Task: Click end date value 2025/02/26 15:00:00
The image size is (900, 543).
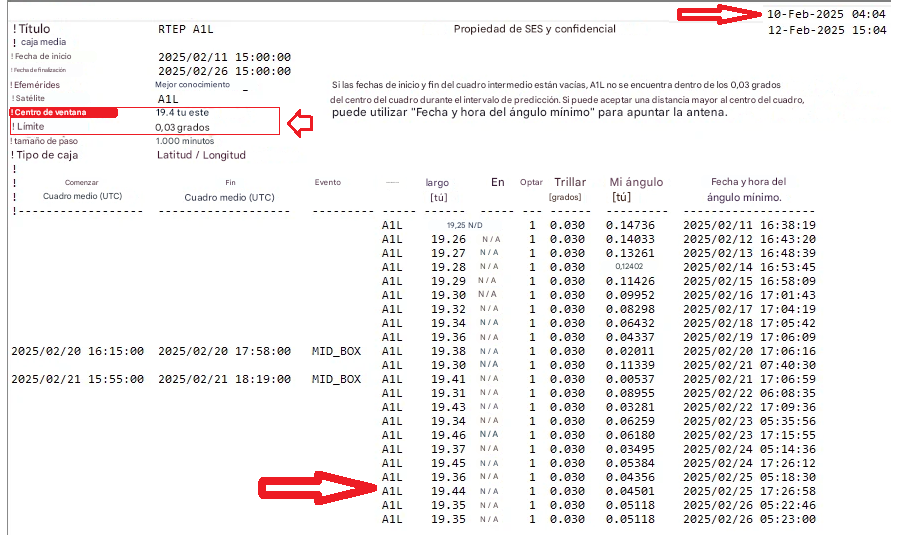Action: coord(224,71)
